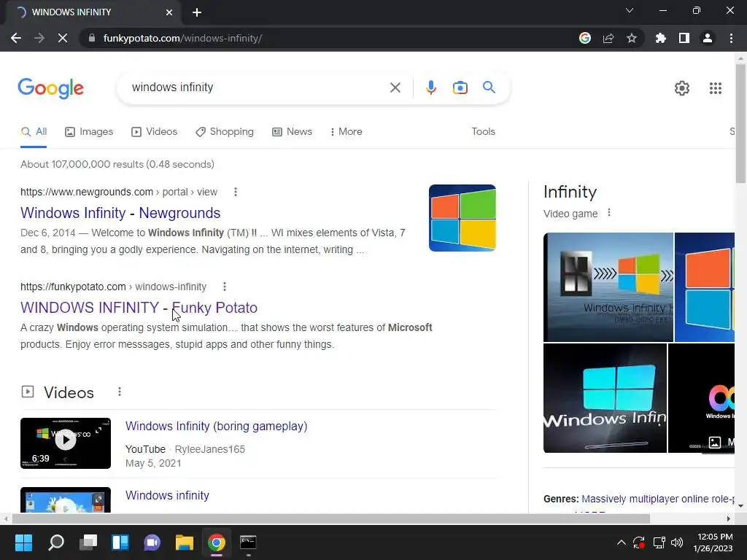Open the Google apps grid
The height and width of the screenshot is (560, 747).
[x=715, y=88]
